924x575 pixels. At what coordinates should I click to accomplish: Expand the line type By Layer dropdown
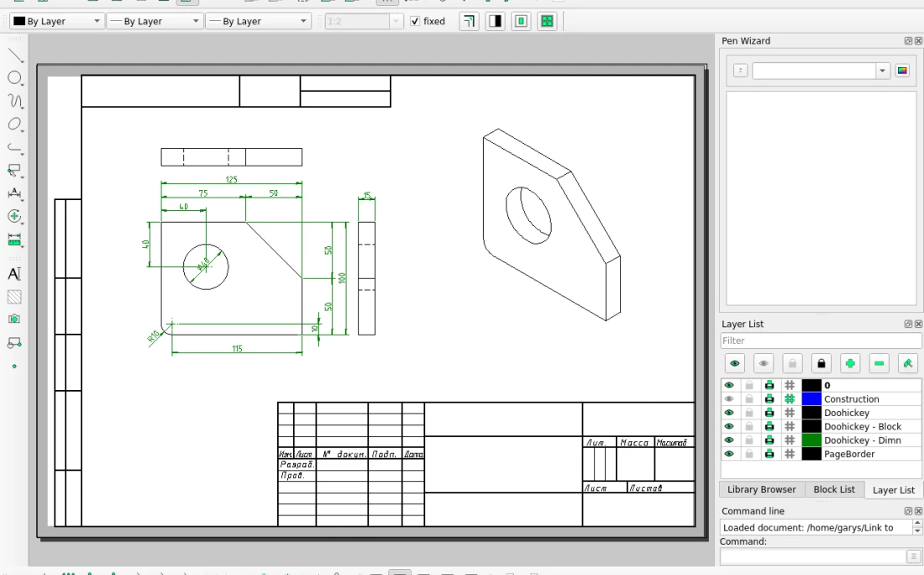tap(257, 21)
